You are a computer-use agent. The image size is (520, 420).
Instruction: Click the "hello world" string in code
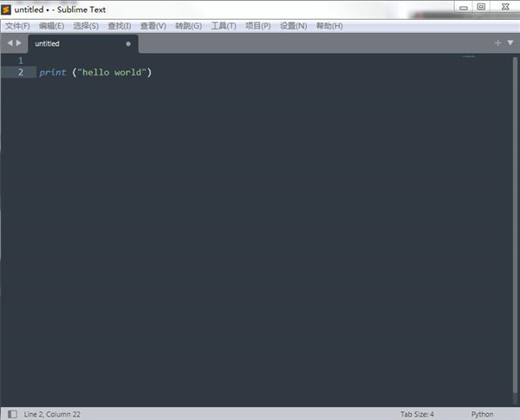click(112, 72)
